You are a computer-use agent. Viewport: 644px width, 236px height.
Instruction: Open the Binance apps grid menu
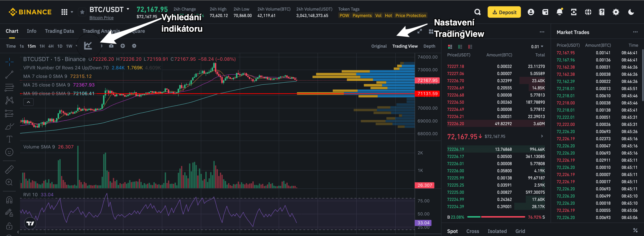click(64, 12)
